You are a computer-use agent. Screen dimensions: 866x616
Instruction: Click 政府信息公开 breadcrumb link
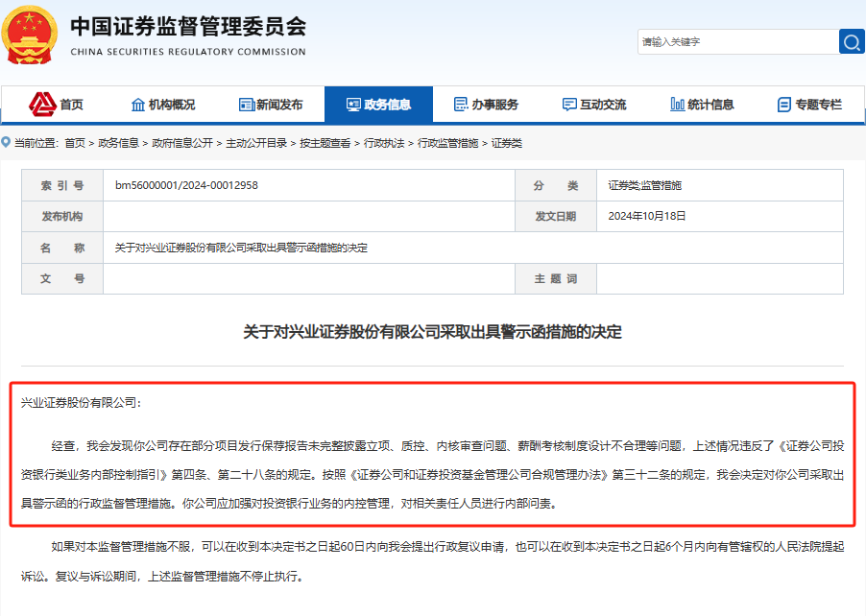(182, 143)
